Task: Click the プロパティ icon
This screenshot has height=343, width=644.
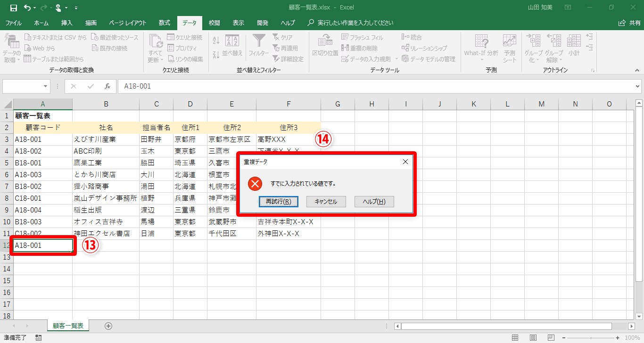Action: click(x=182, y=48)
